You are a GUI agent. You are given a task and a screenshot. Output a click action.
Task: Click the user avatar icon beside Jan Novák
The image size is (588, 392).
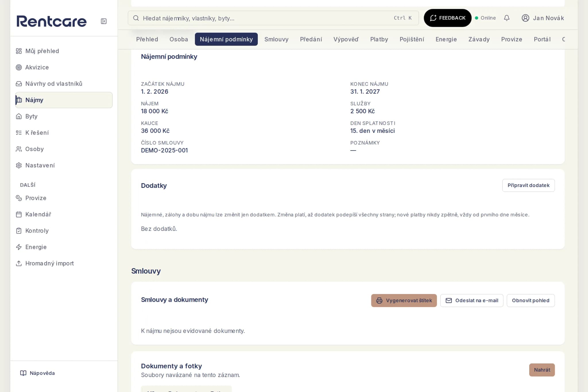pyautogui.click(x=525, y=18)
